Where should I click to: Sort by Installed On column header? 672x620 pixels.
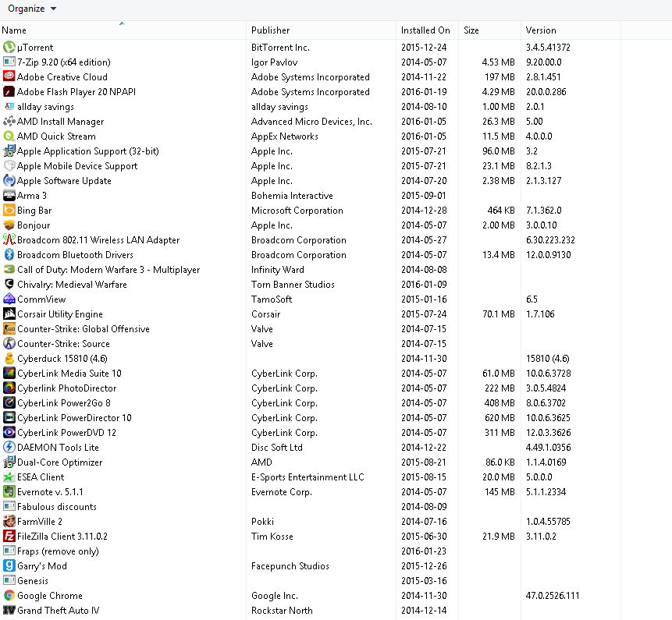coord(425,30)
